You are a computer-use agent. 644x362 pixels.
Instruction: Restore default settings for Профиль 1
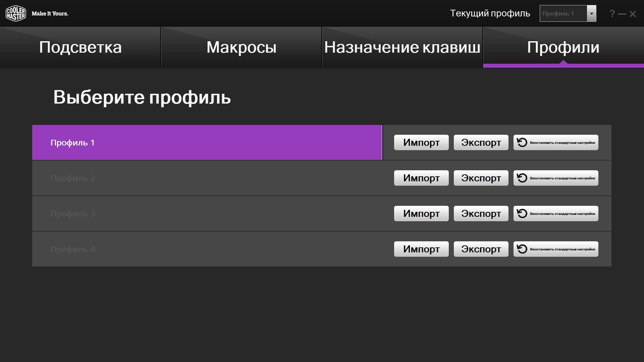pyautogui.click(x=555, y=142)
